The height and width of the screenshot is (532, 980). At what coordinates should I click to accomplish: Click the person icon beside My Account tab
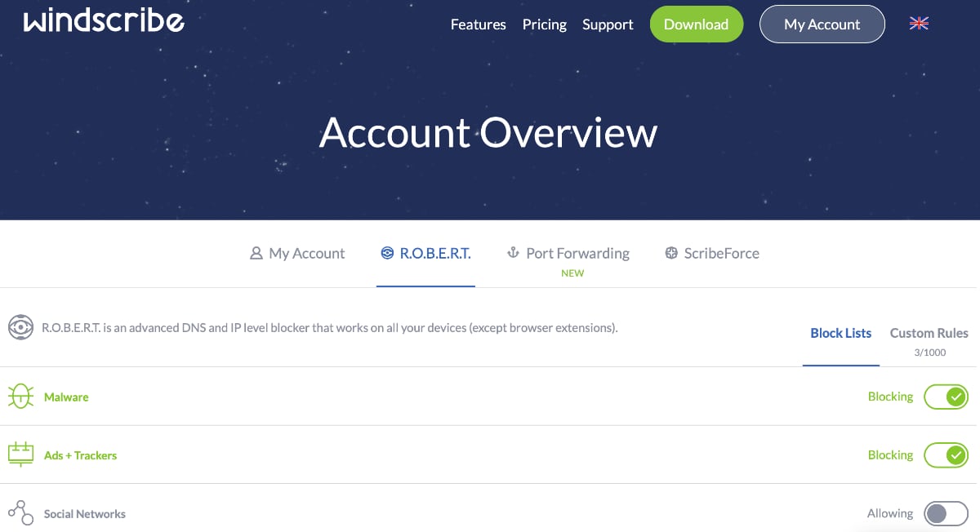tap(256, 253)
